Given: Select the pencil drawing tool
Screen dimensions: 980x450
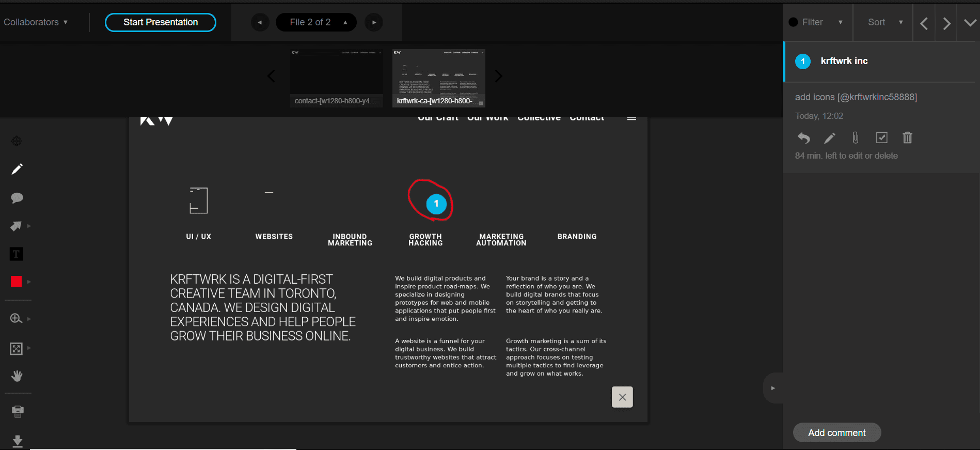Looking at the screenshot, I should click(17, 169).
